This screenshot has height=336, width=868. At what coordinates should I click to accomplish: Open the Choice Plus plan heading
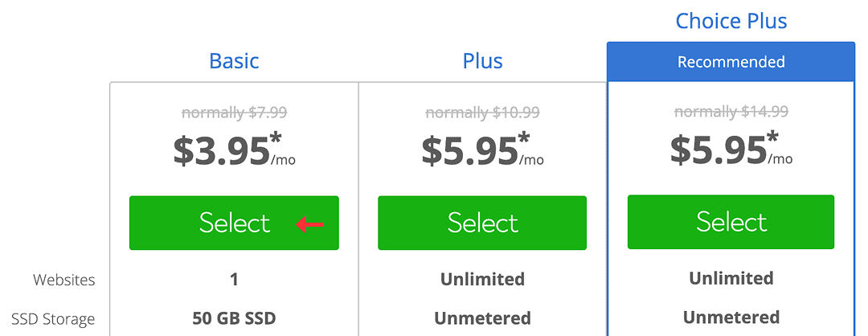coord(731,21)
